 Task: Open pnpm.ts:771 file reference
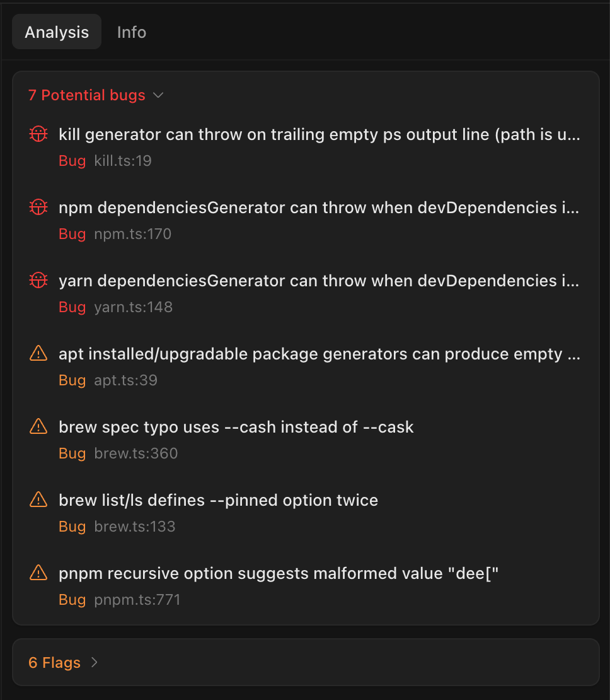tap(137, 600)
